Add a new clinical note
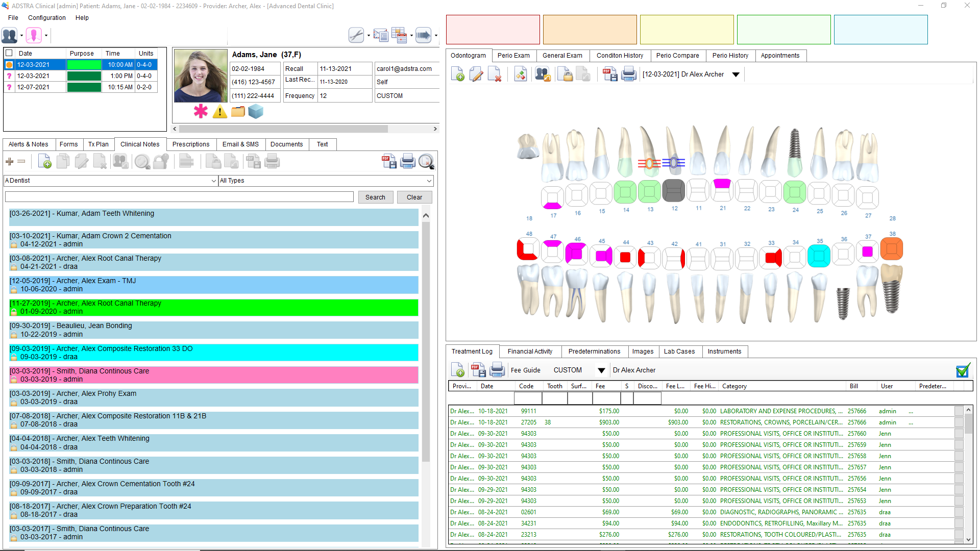 coord(45,161)
